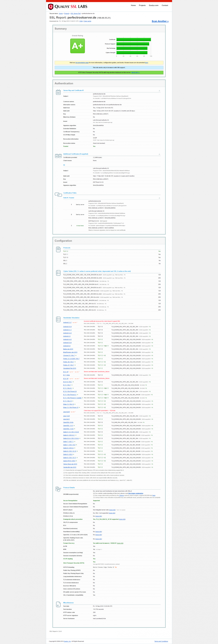
Task: Click more info link for Forward Secrecy
Action: click(120, 543)
